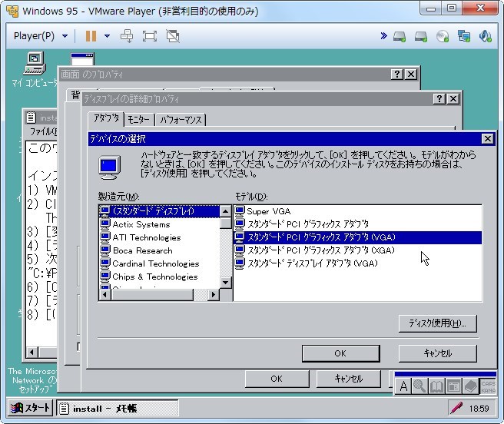Click the second hard disk device icon
This screenshot has height=424, width=504.
(421, 36)
